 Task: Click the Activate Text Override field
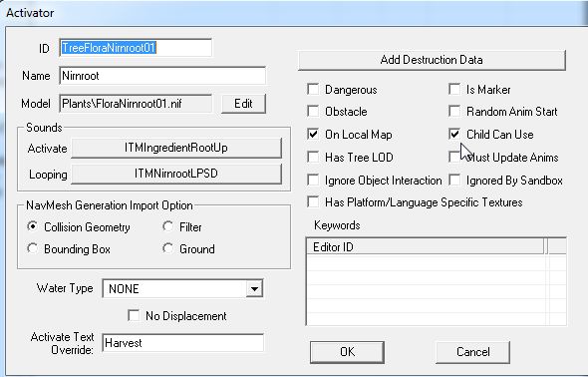coord(182,343)
